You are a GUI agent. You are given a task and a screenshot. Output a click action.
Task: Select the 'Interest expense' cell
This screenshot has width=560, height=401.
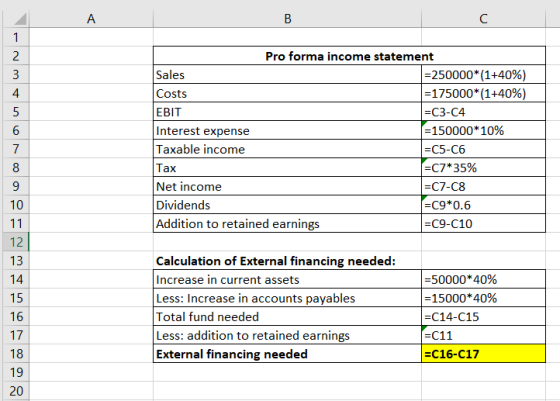pyautogui.click(x=288, y=130)
